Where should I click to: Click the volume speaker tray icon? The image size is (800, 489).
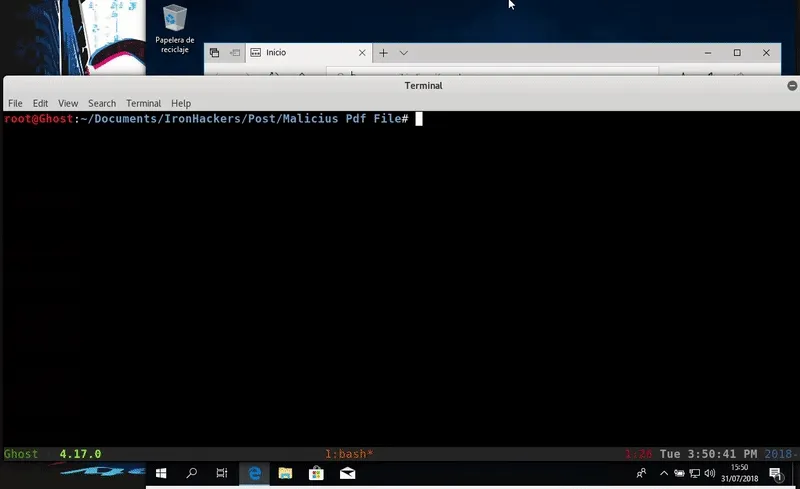pos(709,473)
